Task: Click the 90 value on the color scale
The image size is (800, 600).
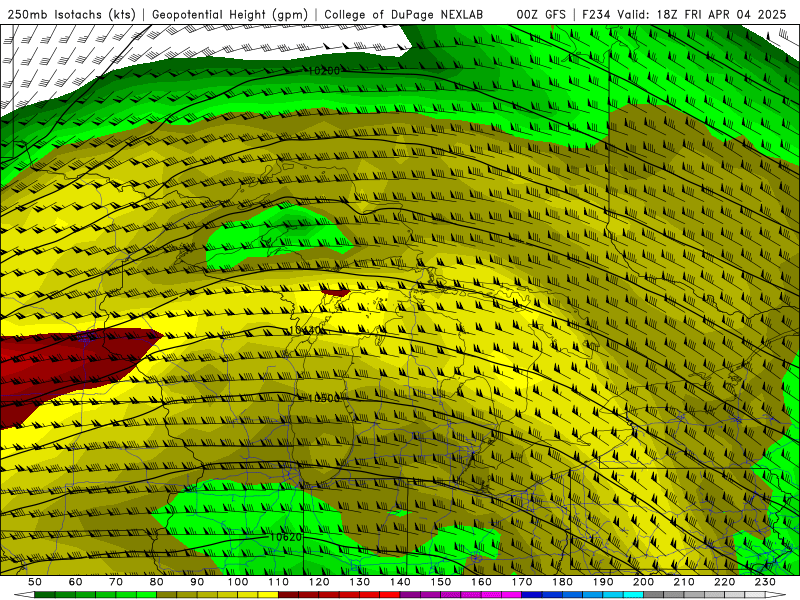Action: pyautogui.click(x=197, y=582)
